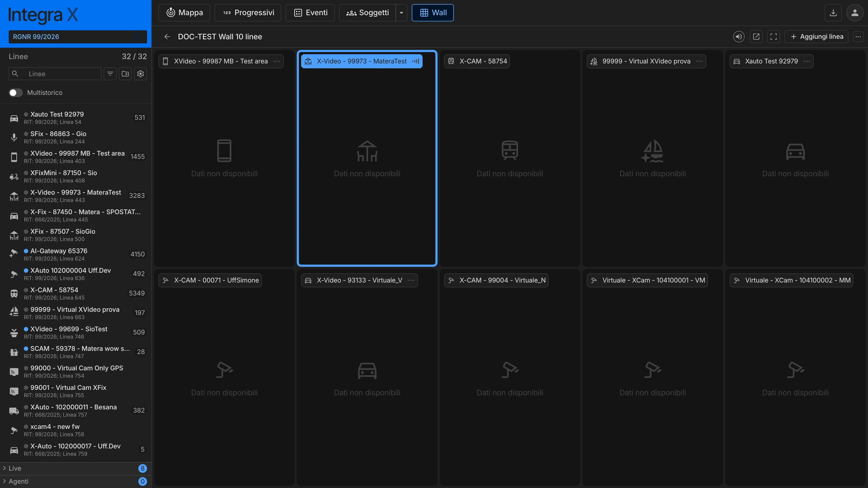Click the X-CAM - 58754 tile label
This screenshot has height=488, width=868.
477,61
